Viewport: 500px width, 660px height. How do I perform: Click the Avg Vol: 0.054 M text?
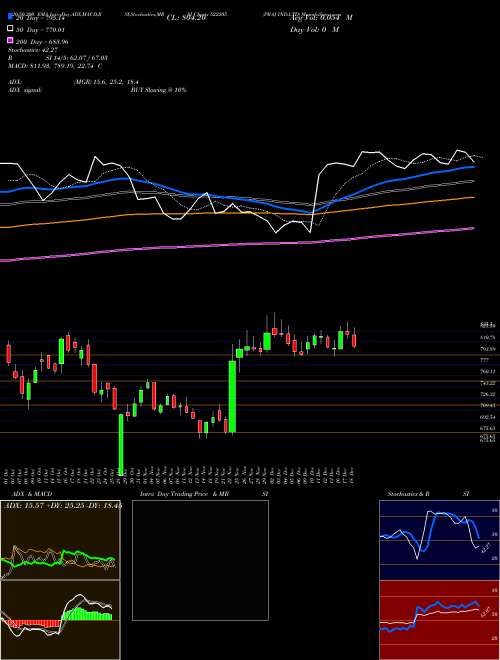tap(321, 18)
